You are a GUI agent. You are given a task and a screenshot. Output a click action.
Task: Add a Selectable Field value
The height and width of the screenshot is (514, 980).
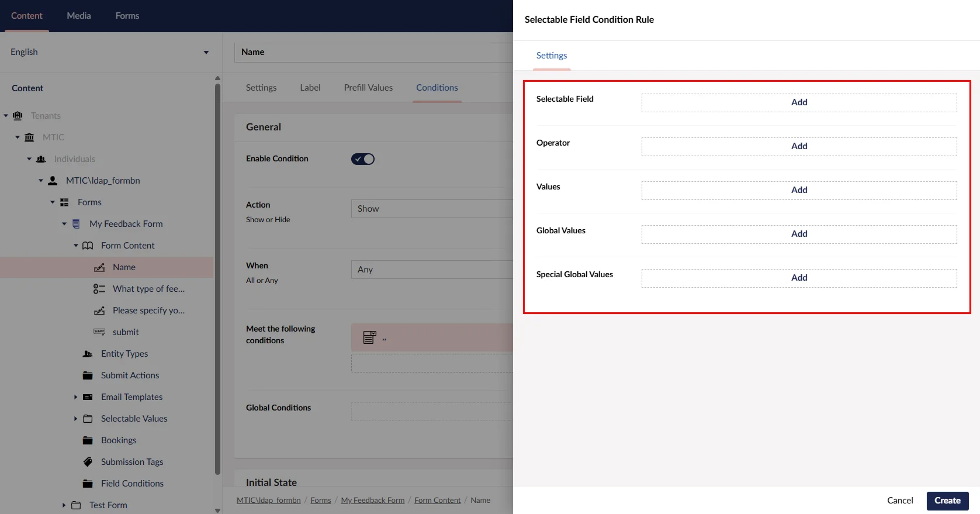point(799,102)
